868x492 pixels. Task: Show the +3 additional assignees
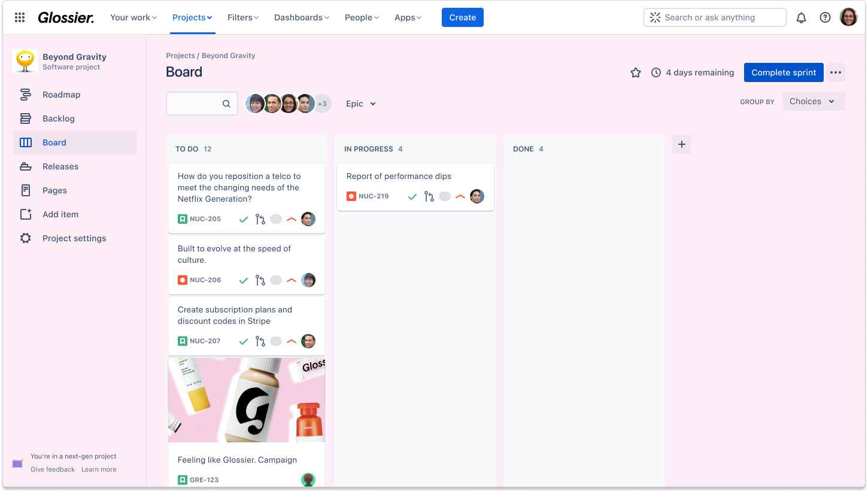tap(323, 104)
